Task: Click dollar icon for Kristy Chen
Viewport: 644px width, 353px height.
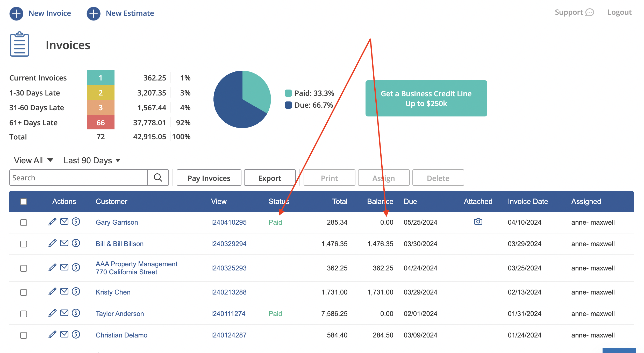Action: click(x=76, y=291)
